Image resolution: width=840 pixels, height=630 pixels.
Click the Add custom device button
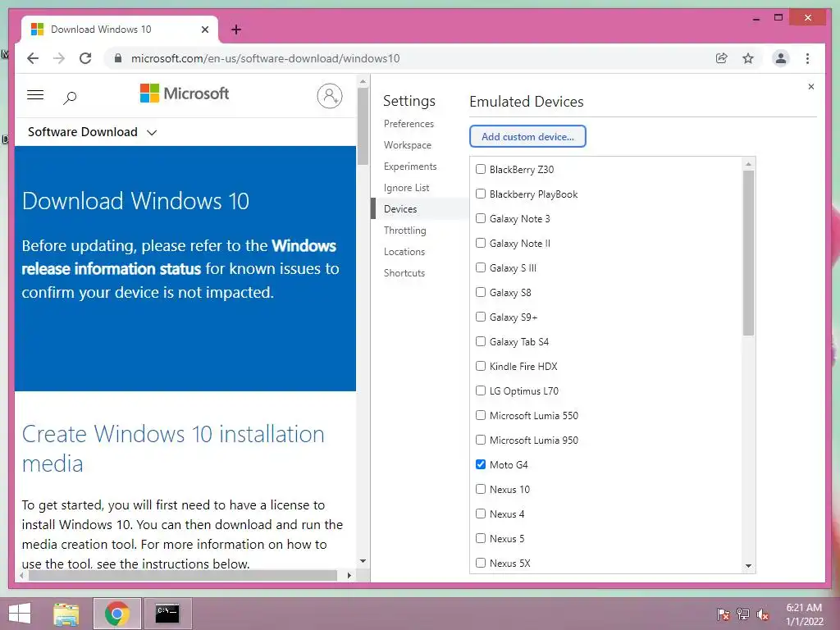(x=527, y=137)
